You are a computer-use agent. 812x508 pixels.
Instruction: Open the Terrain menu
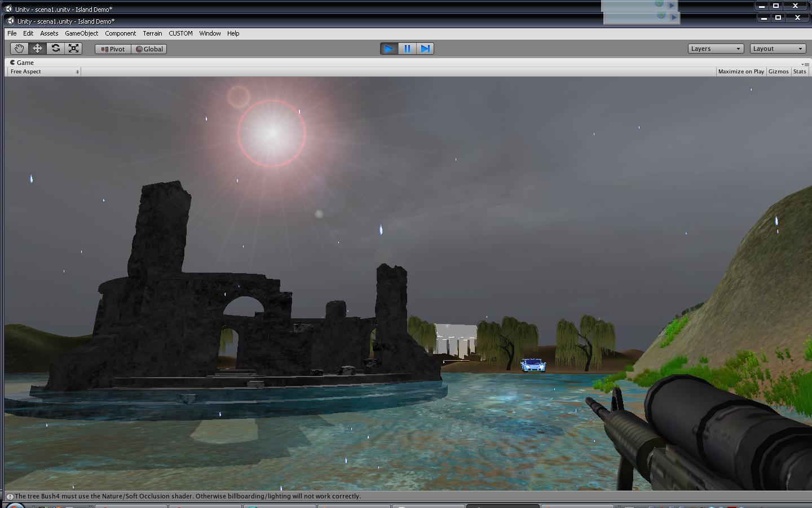(152, 33)
